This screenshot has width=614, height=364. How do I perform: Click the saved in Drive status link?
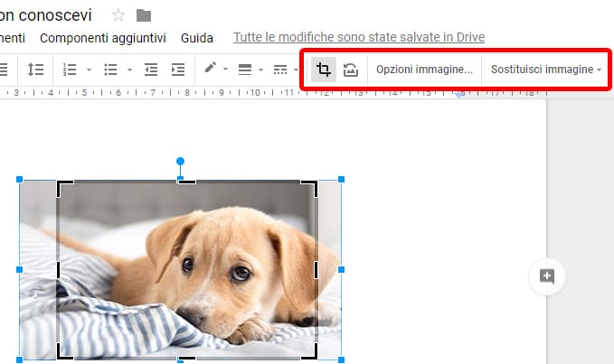[x=359, y=38]
